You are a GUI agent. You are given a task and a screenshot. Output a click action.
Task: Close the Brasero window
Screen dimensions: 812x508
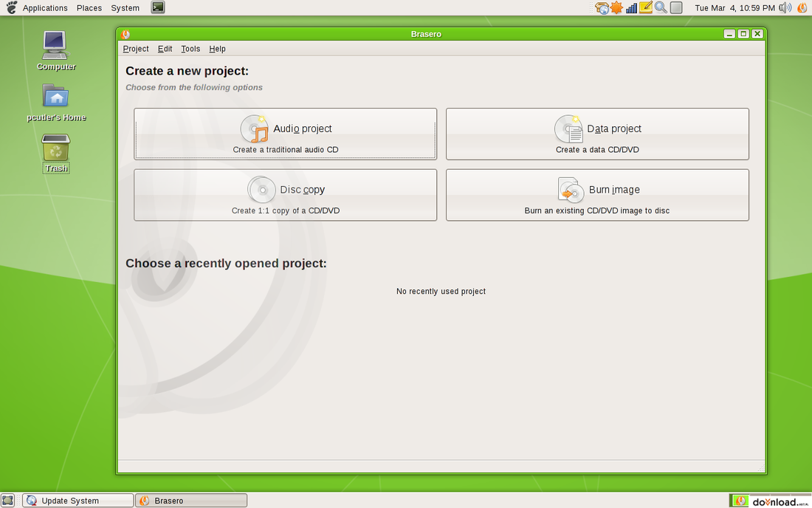point(757,34)
